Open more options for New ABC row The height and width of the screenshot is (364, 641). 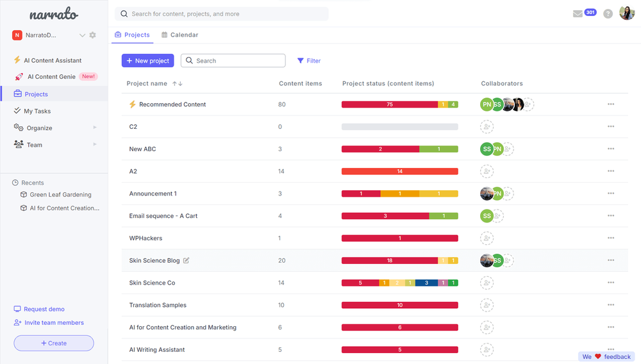tap(611, 149)
